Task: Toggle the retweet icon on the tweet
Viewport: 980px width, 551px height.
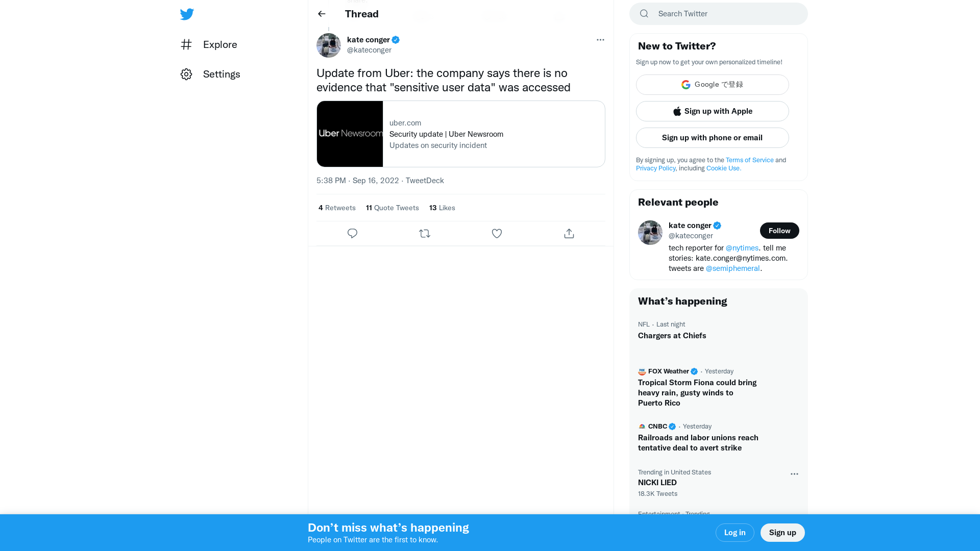Action: 424,233
